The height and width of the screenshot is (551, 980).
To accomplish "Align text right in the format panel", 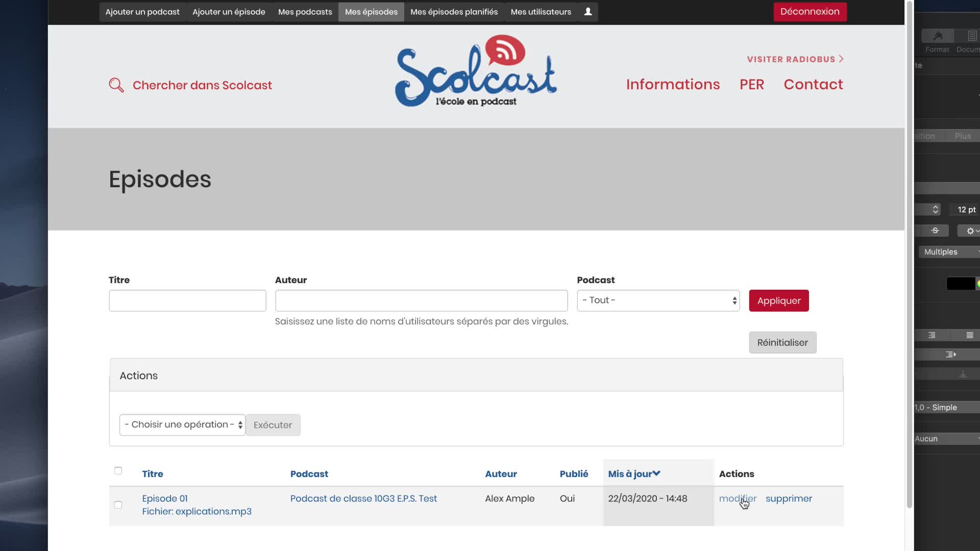I will pos(932,335).
